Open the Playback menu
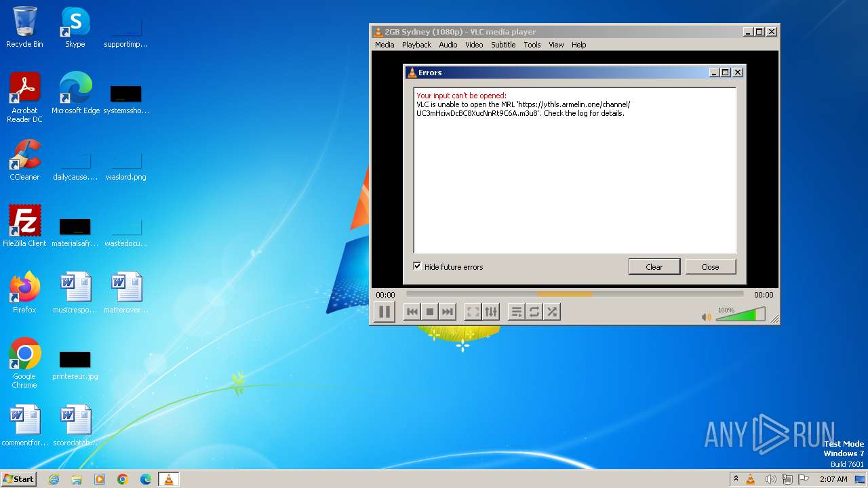 click(x=416, y=45)
